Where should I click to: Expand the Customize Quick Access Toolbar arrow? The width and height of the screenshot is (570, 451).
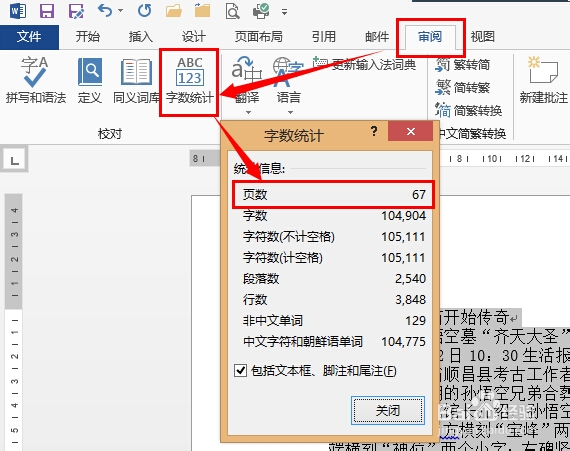(x=285, y=12)
